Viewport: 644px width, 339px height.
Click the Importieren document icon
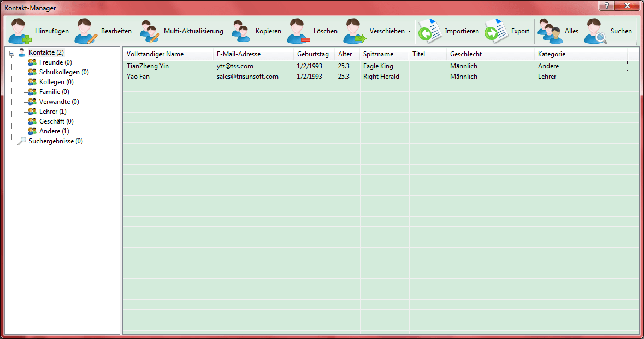click(x=430, y=31)
